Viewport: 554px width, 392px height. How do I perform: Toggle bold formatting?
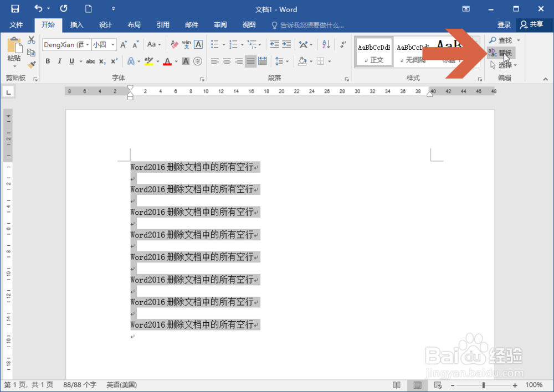pyautogui.click(x=48, y=61)
